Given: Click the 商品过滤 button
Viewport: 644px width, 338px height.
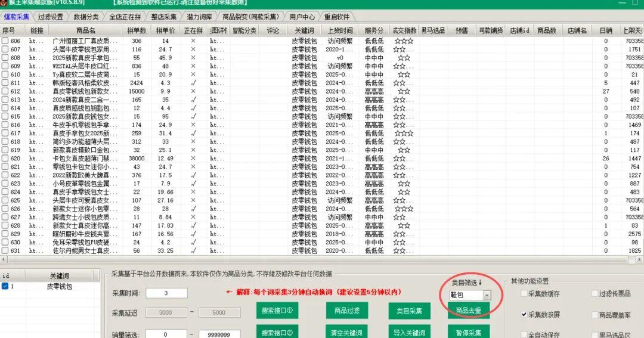Looking at the screenshot, I should (x=347, y=311).
